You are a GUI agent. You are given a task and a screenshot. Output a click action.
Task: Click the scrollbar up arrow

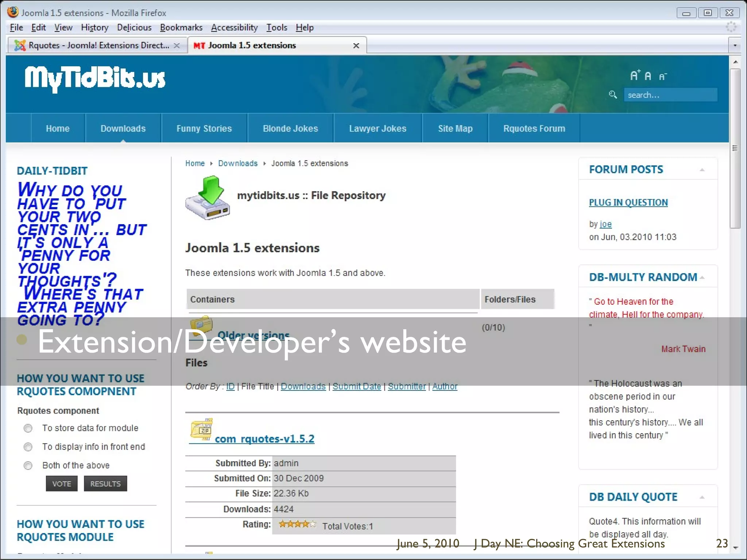(735, 62)
